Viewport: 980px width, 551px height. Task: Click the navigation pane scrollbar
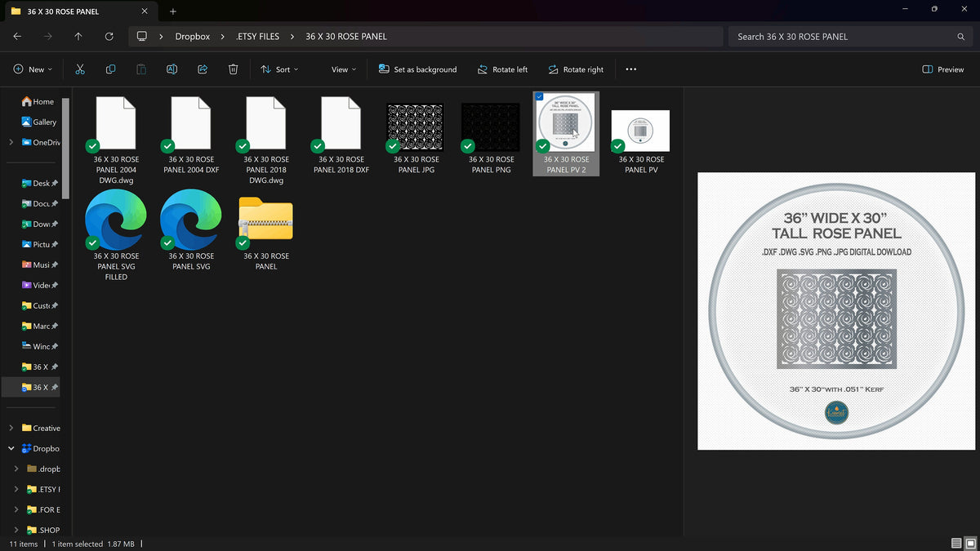click(x=65, y=147)
